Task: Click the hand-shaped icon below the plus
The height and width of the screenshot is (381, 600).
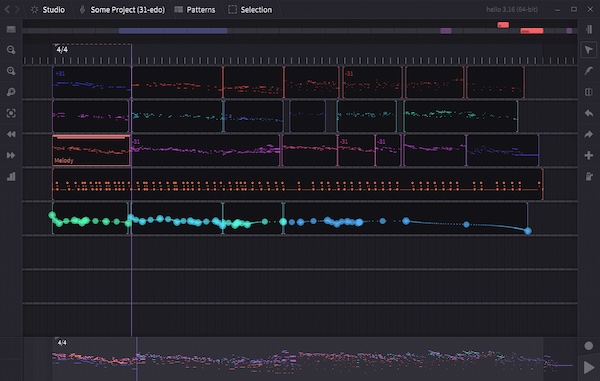Action: 589,176
